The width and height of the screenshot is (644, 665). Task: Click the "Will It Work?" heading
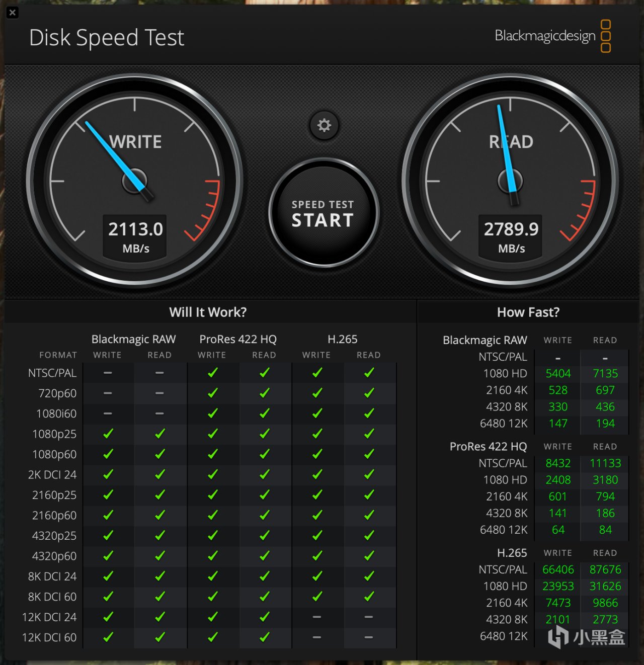pos(208,312)
